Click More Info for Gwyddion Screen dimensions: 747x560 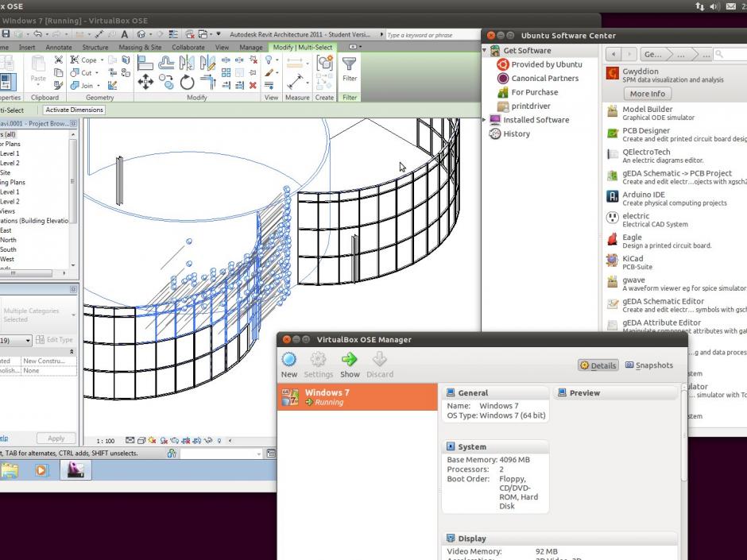tap(648, 94)
